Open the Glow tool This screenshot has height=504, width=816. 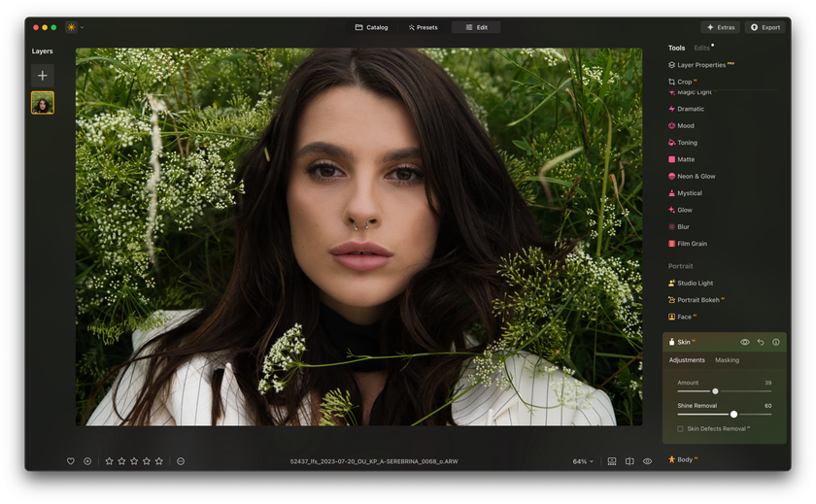(x=680, y=210)
